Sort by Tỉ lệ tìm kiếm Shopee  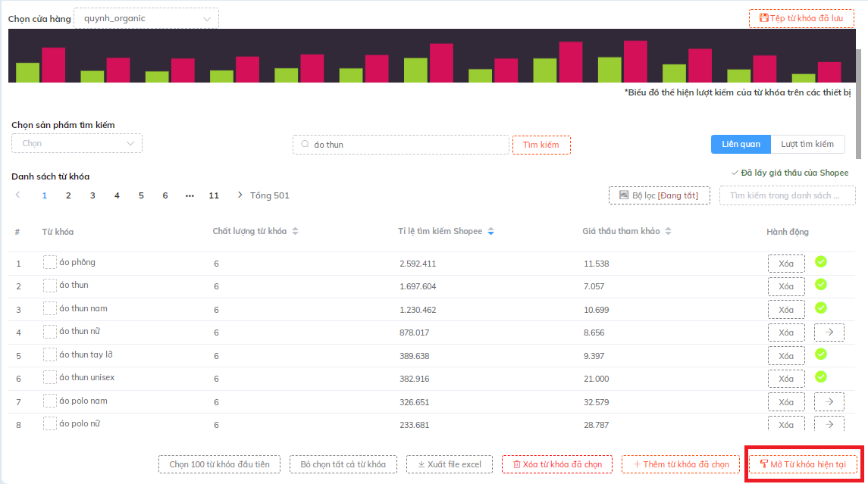[x=490, y=231]
